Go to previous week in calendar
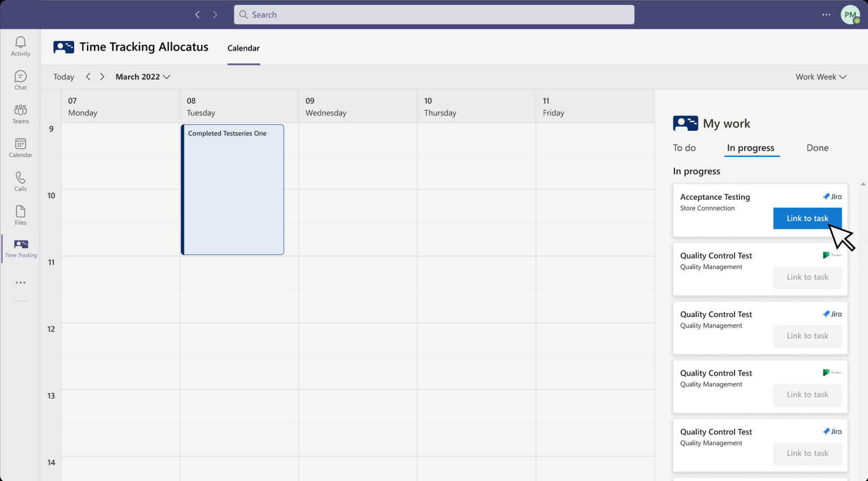868x481 pixels. (x=88, y=77)
